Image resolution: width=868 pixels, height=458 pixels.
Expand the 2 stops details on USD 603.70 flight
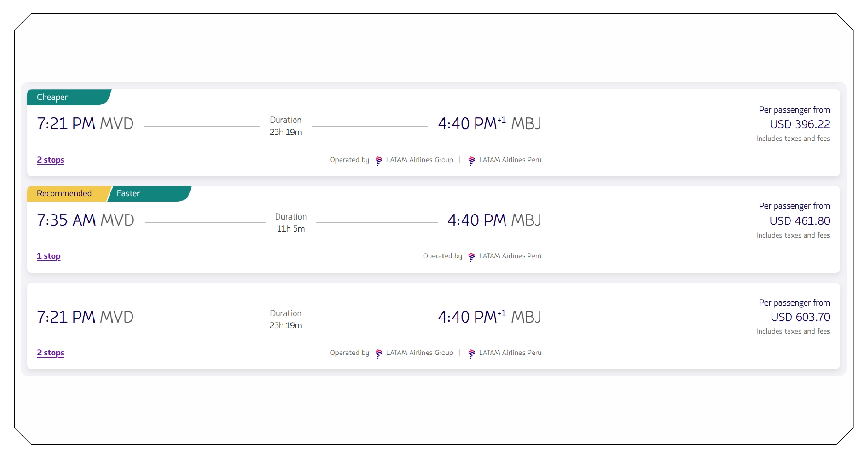(x=50, y=353)
